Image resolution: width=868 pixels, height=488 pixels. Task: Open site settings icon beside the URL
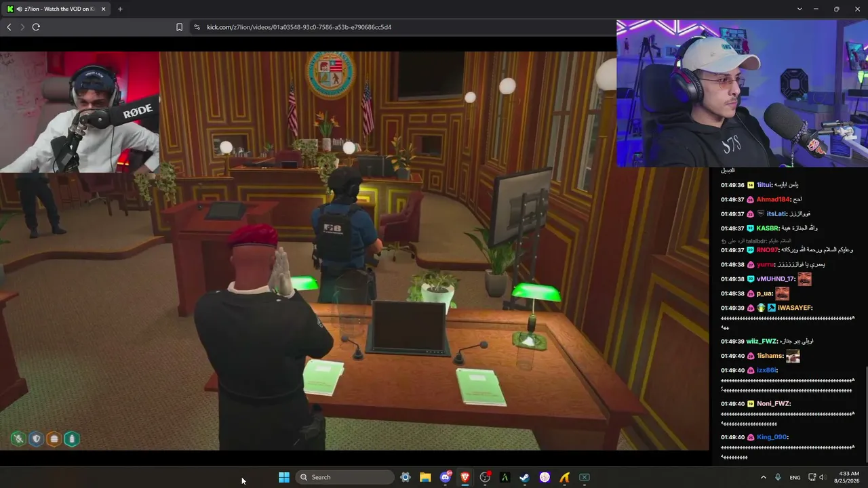tap(197, 27)
